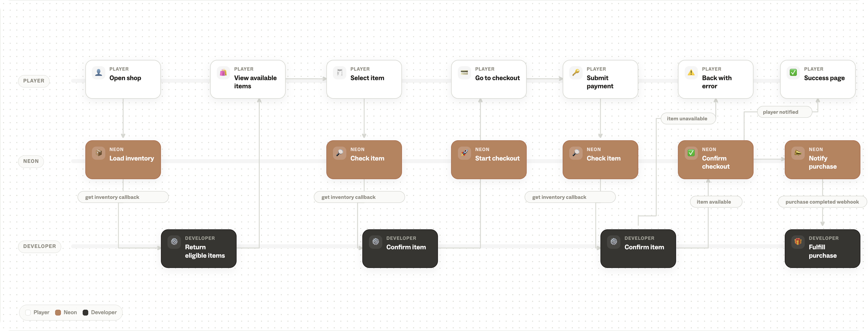
Task: Select the list icon on Select item
Action: tap(340, 73)
